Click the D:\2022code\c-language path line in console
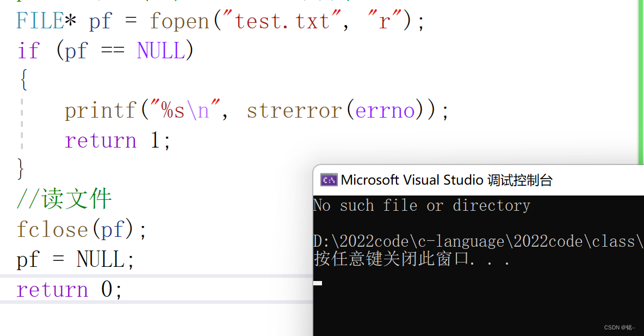Screen dimensions: 644x336 click(x=479, y=241)
